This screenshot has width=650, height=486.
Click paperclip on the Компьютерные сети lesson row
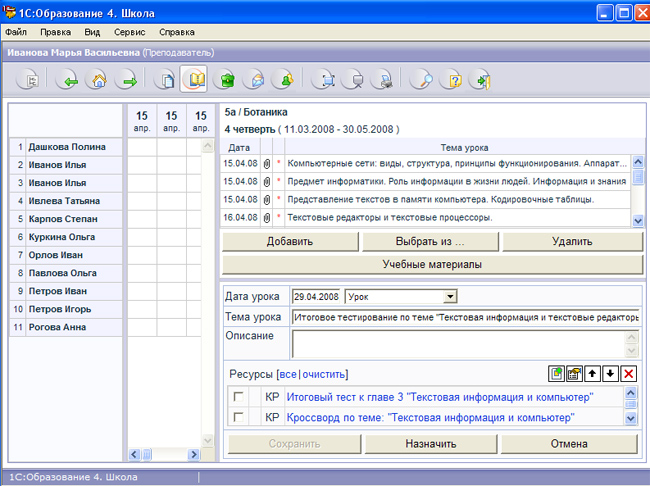[267, 163]
